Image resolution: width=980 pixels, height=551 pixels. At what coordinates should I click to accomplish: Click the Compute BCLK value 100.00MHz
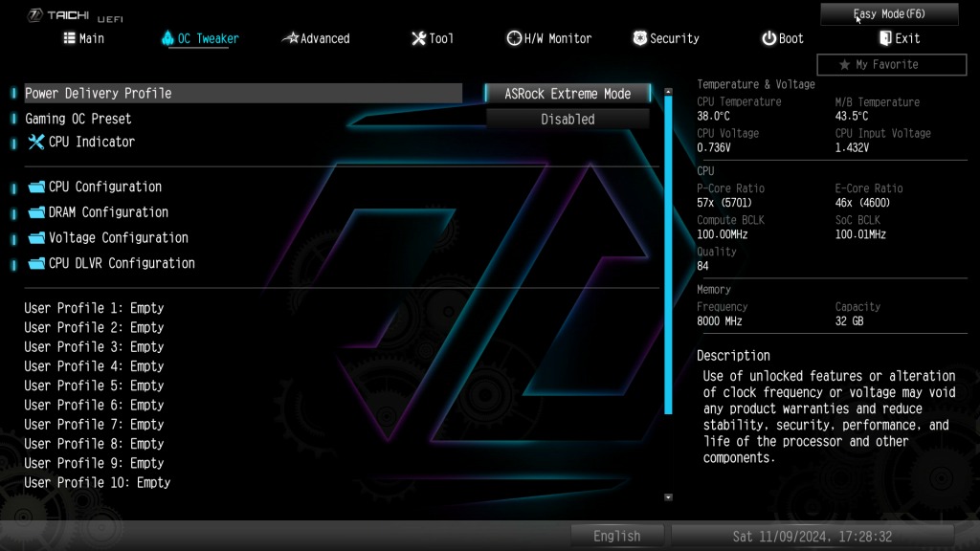[722, 235]
